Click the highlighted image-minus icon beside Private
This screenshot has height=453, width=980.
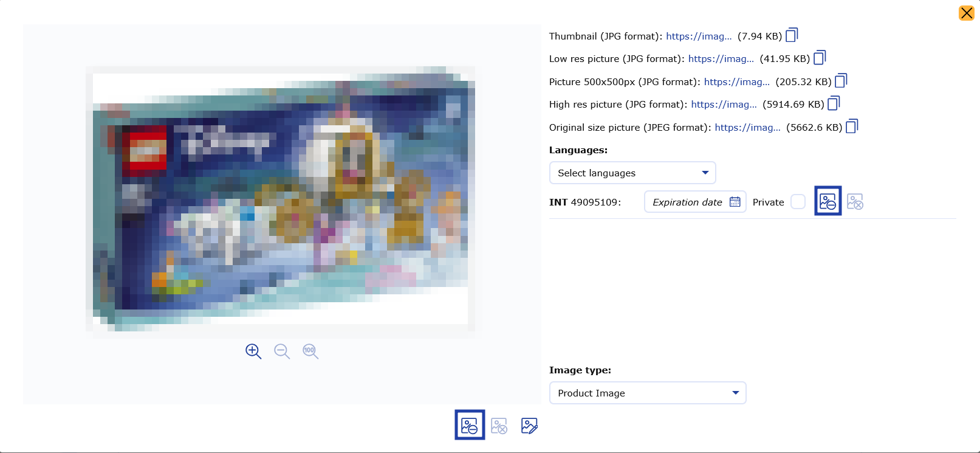click(x=828, y=201)
